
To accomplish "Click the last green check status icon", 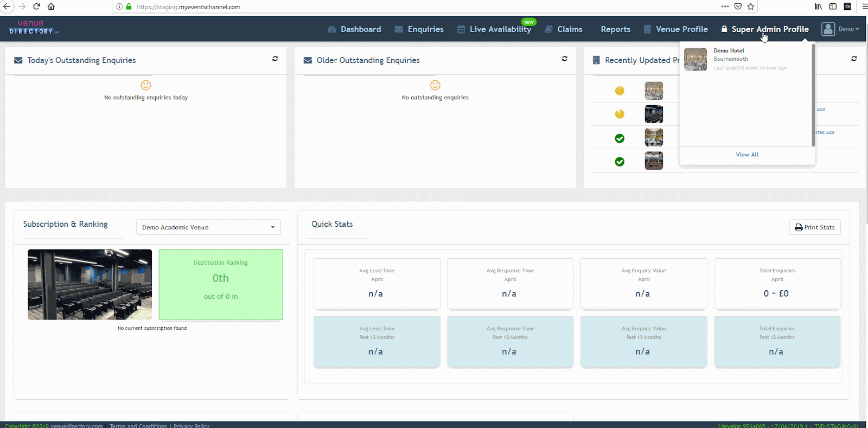I will [620, 162].
